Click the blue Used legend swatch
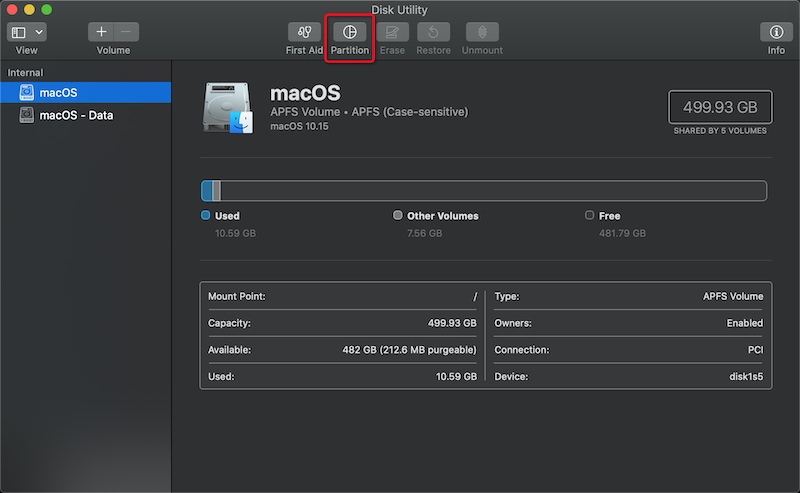The width and height of the screenshot is (800, 493). pyautogui.click(x=206, y=215)
